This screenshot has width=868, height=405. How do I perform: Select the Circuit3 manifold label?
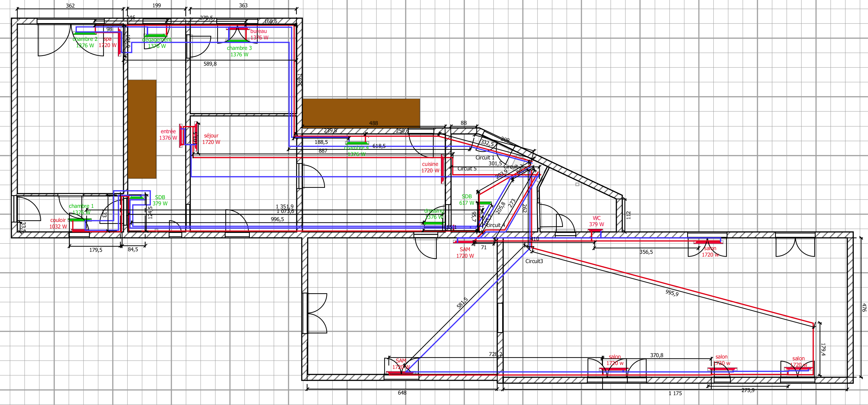[x=534, y=261]
